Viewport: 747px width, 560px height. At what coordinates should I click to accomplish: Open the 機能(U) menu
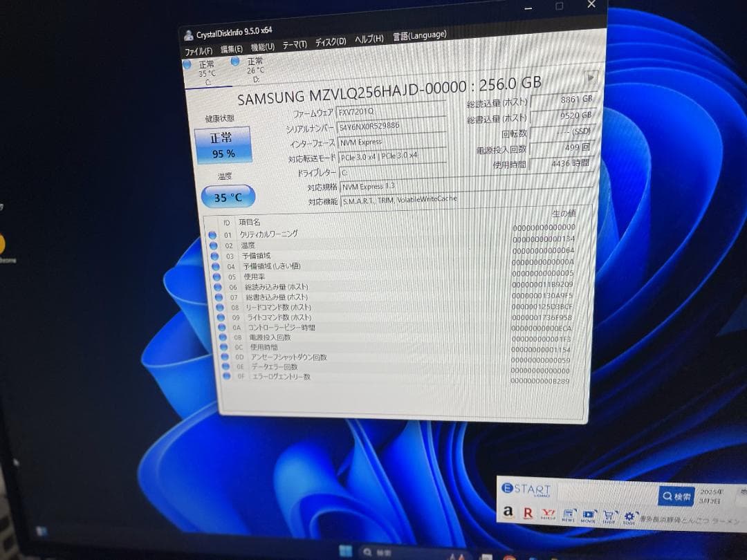tap(261, 46)
